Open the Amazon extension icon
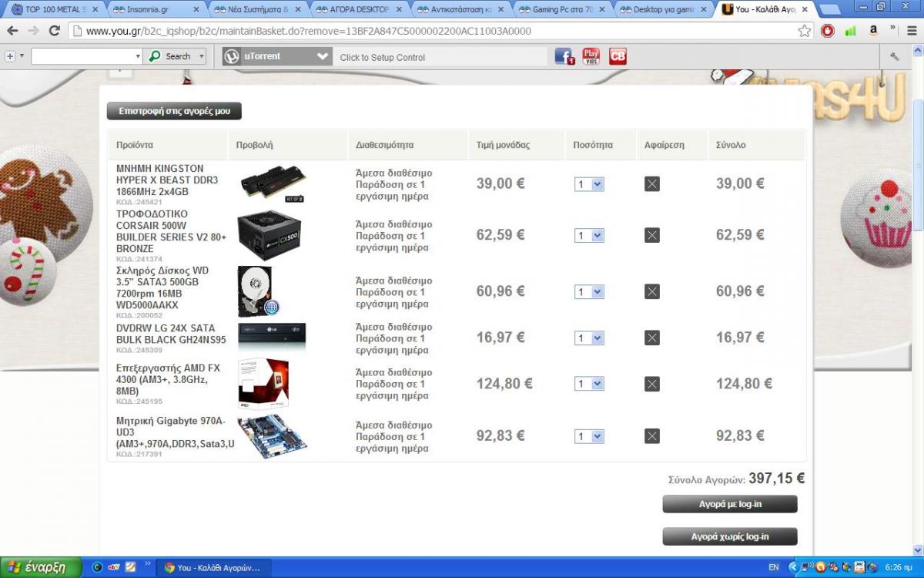This screenshot has width=924, height=578. 873,31
